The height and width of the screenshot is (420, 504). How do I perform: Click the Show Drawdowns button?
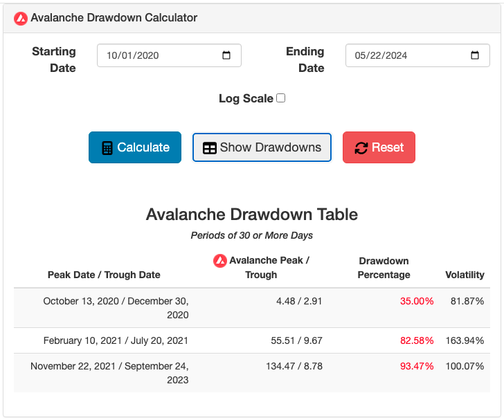point(262,147)
